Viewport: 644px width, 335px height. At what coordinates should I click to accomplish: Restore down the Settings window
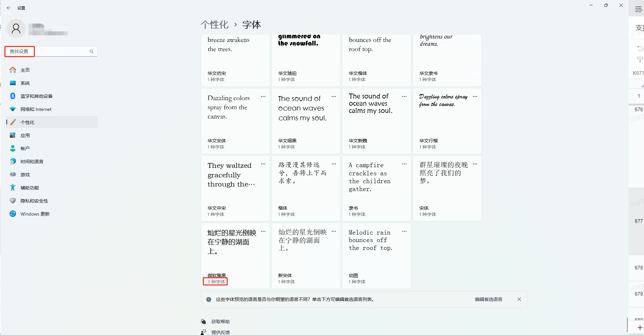point(606,5)
